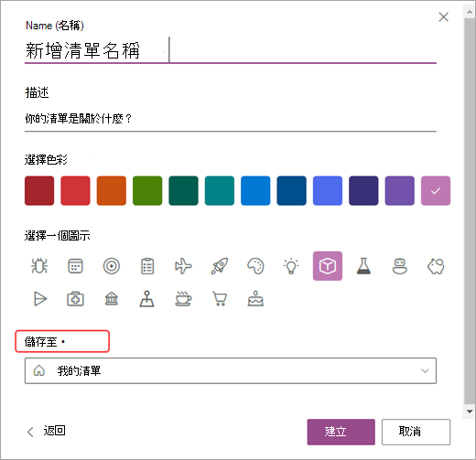The width and height of the screenshot is (476, 460).
Task: Choose the coffee cup icon
Action: click(x=183, y=299)
